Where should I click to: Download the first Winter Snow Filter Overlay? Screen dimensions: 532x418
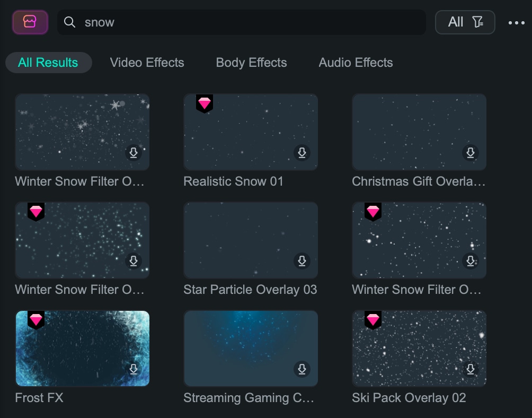pyautogui.click(x=134, y=153)
